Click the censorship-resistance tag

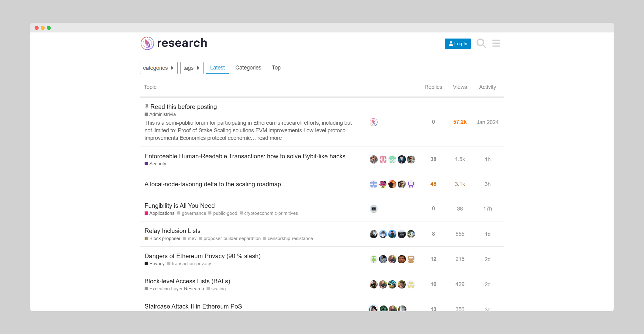pyautogui.click(x=290, y=238)
